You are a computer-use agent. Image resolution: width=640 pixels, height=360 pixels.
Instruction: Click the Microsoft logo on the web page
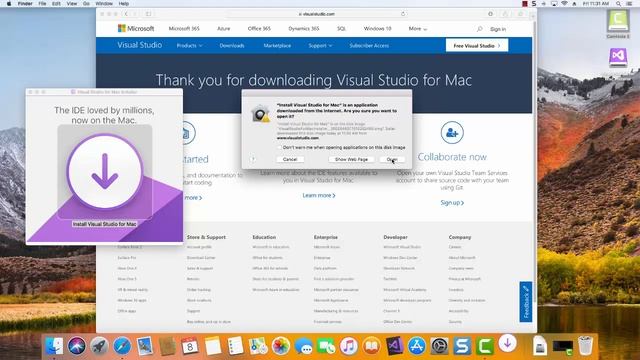[136, 28]
